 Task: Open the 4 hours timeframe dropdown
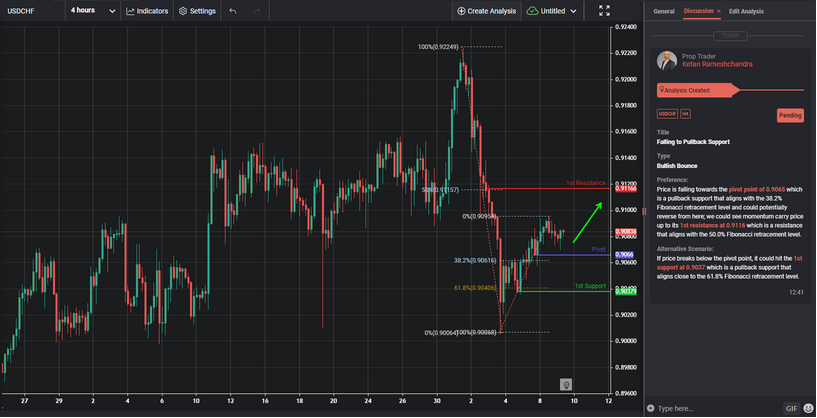(x=93, y=10)
